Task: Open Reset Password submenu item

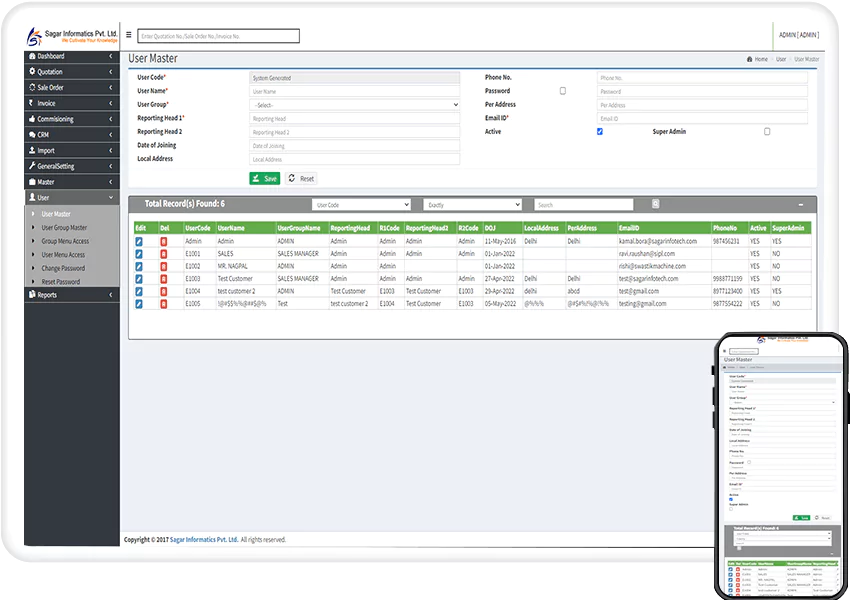Action: pos(61,282)
